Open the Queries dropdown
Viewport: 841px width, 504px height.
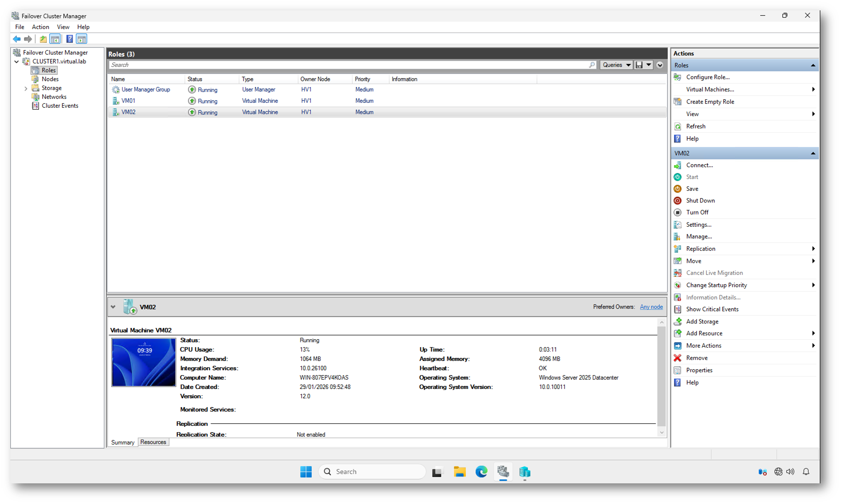point(616,65)
